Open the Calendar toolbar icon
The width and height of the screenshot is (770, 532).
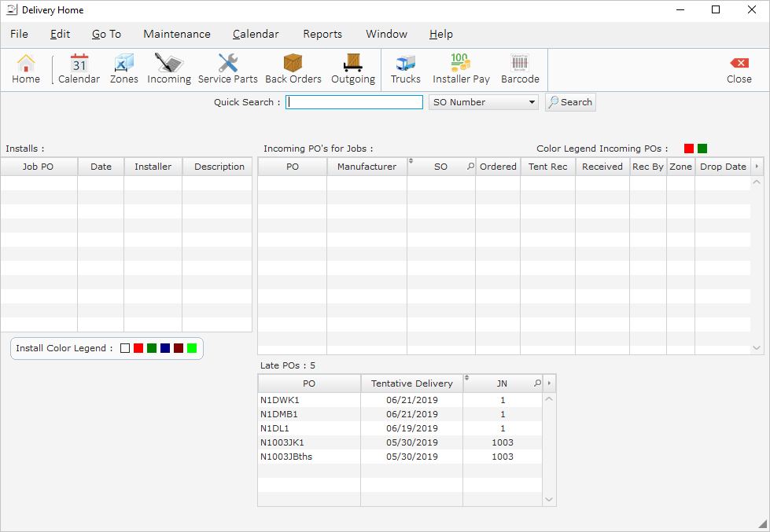pyautogui.click(x=79, y=68)
